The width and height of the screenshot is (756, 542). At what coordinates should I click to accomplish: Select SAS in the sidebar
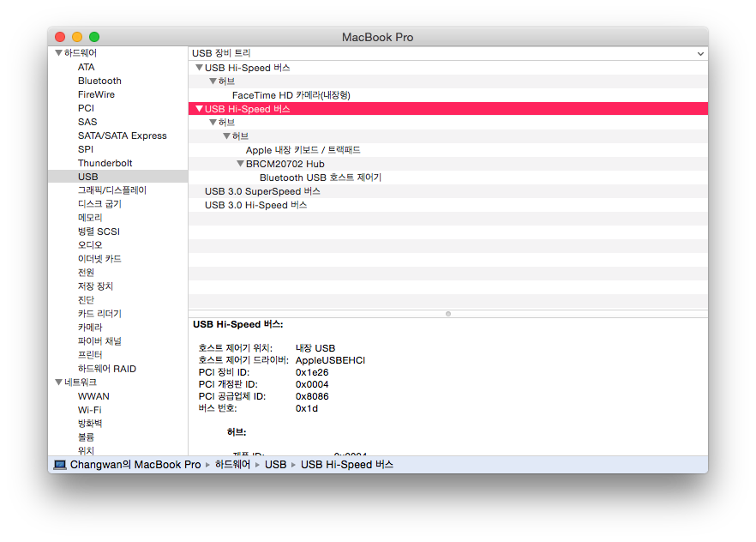(87, 122)
